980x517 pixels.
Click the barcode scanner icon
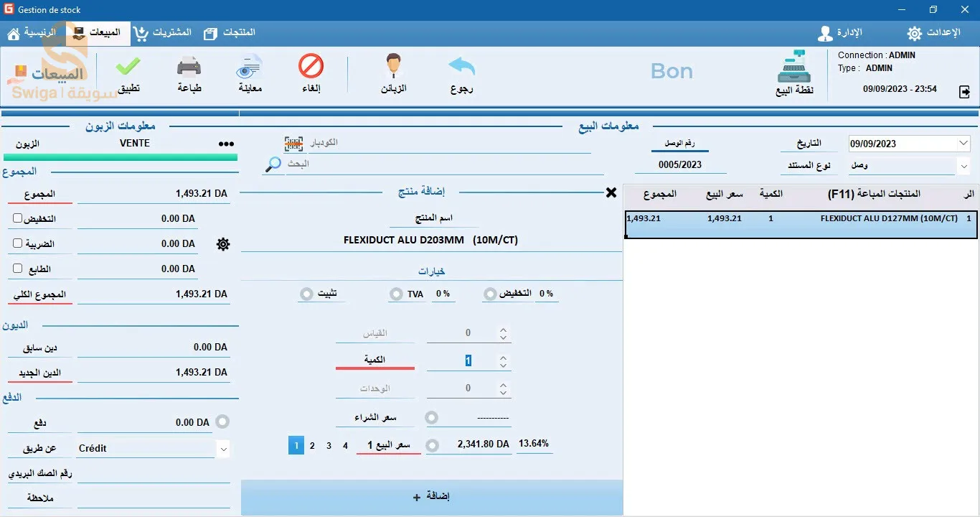pyautogui.click(x=293, y=144)
